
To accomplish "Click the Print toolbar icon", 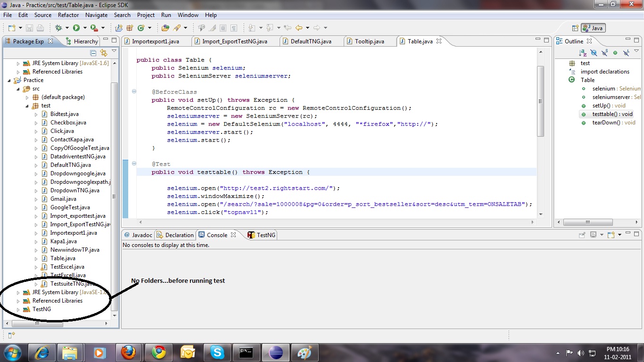I will coord(41,28).
